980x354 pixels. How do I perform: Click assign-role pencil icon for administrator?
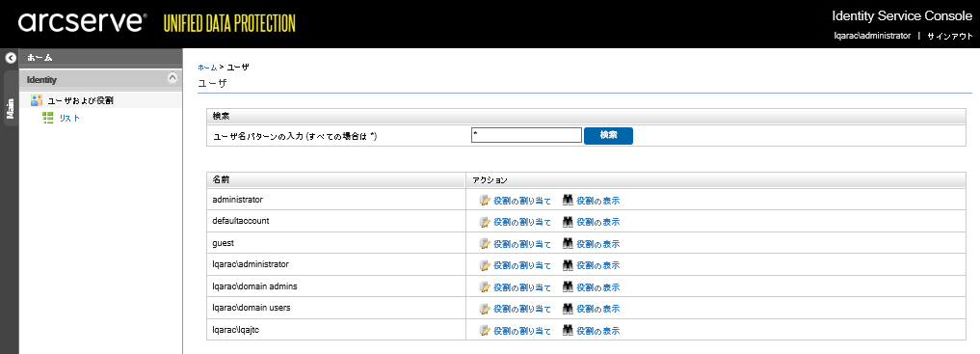pyautogui.click(x=485, y=201)
